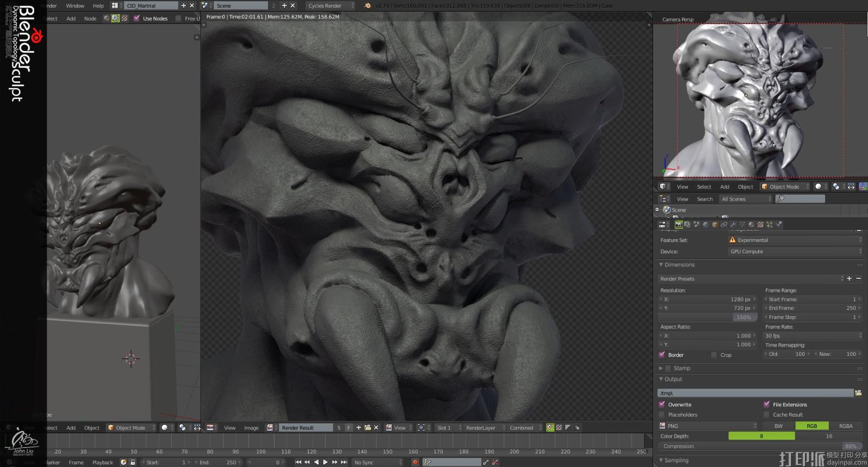
Task: Toggle the Overwrite checkbox
Action: pos(662,405)
